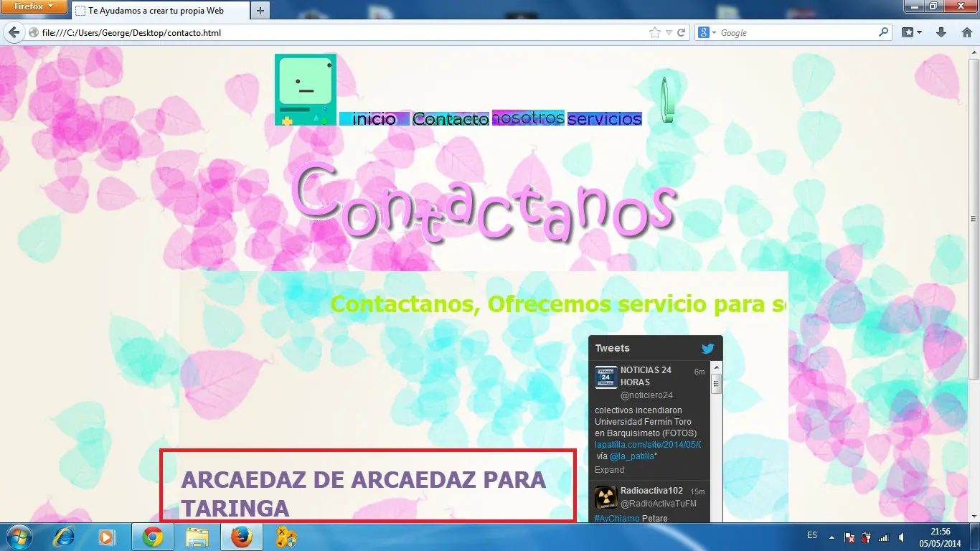Show hidden tray icons arrow
This screenshot has width=980, height=551.
click(831, 537)
